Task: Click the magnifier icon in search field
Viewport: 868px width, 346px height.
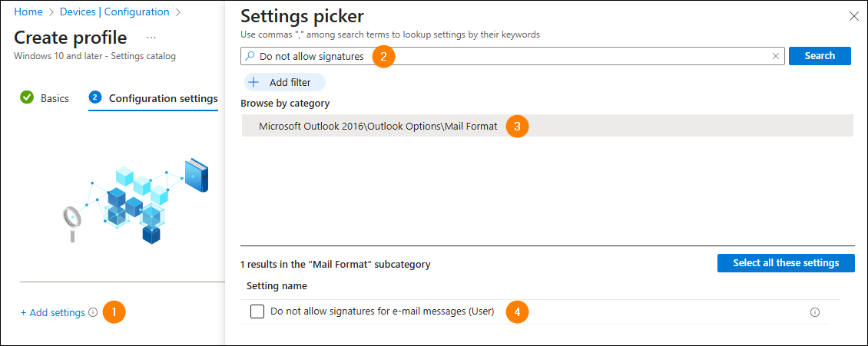Action: (x=250, y=56)
